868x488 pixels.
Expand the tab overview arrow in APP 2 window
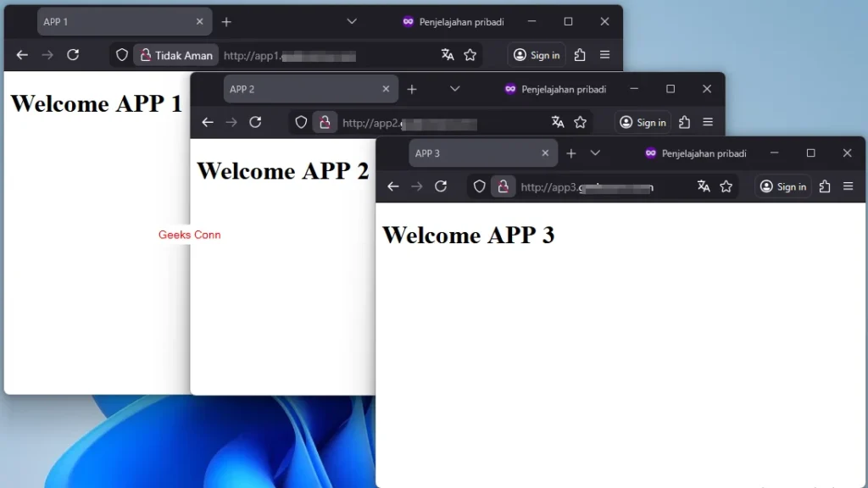coord(455,88)
